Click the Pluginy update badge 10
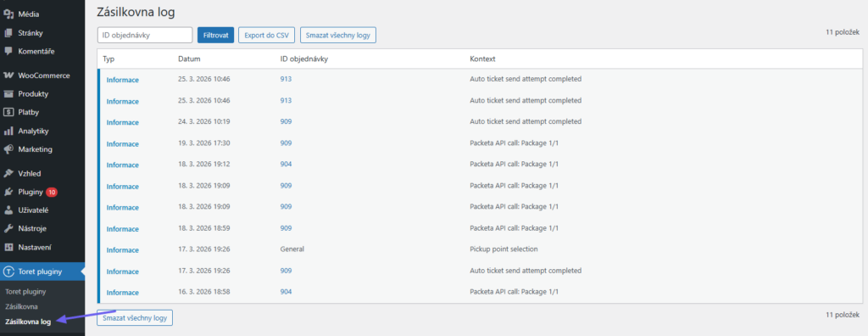868x336 pixels. [x=52, y=193]
